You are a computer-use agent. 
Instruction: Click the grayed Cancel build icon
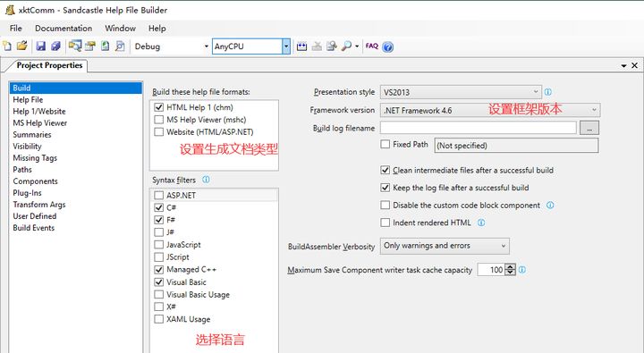pos(317,46)
